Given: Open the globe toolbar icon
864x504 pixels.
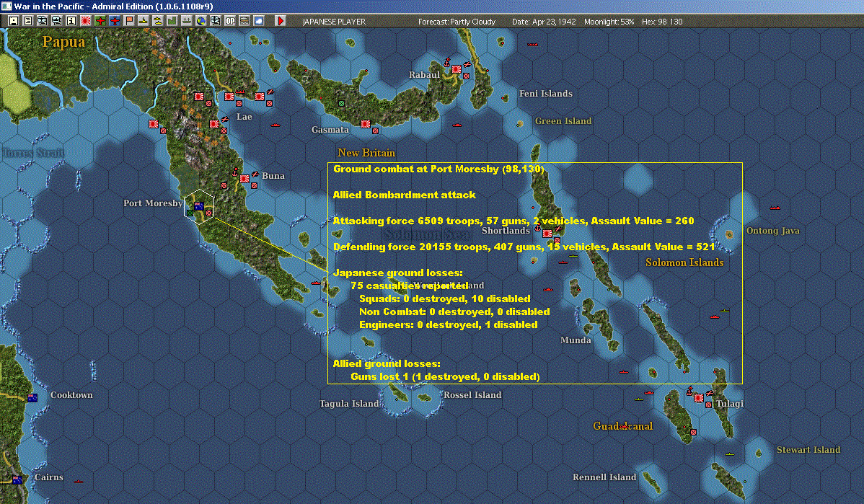Looking at the screenshot, I should (201, 21).
